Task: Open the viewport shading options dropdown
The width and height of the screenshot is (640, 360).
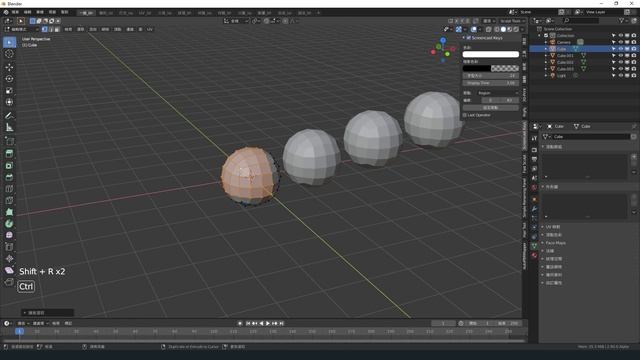Action: point(522,29)
